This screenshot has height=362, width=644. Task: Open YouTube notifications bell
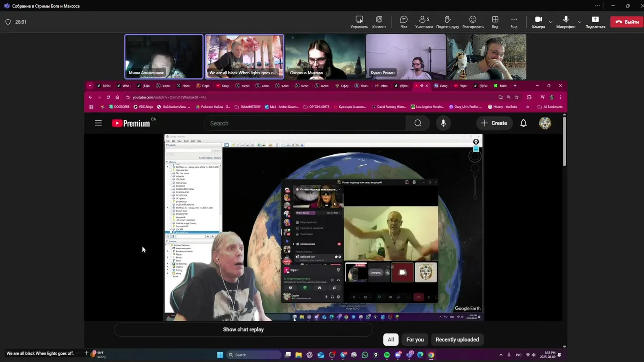[x=523, y=123]
